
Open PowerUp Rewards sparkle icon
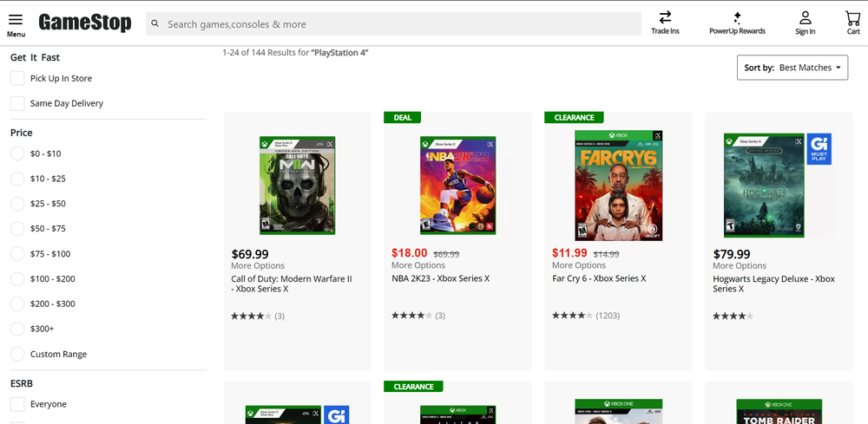point(737,17)
